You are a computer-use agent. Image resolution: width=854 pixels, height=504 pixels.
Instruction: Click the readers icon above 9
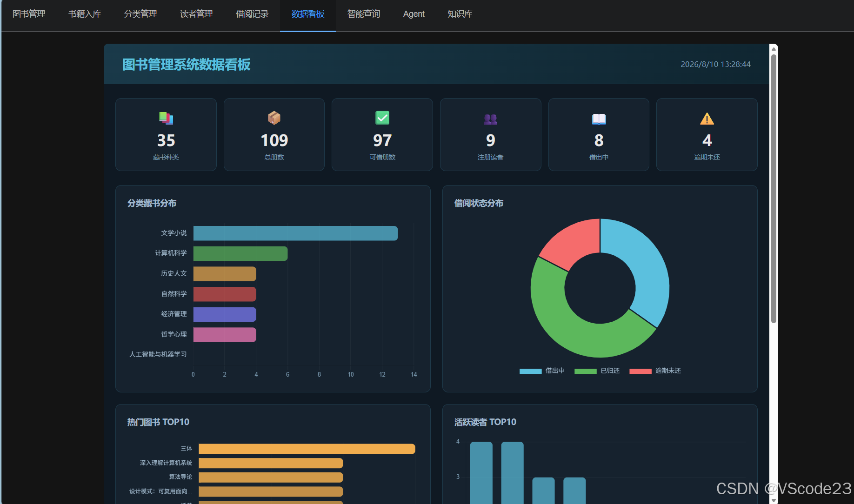[x=491, y=119]
